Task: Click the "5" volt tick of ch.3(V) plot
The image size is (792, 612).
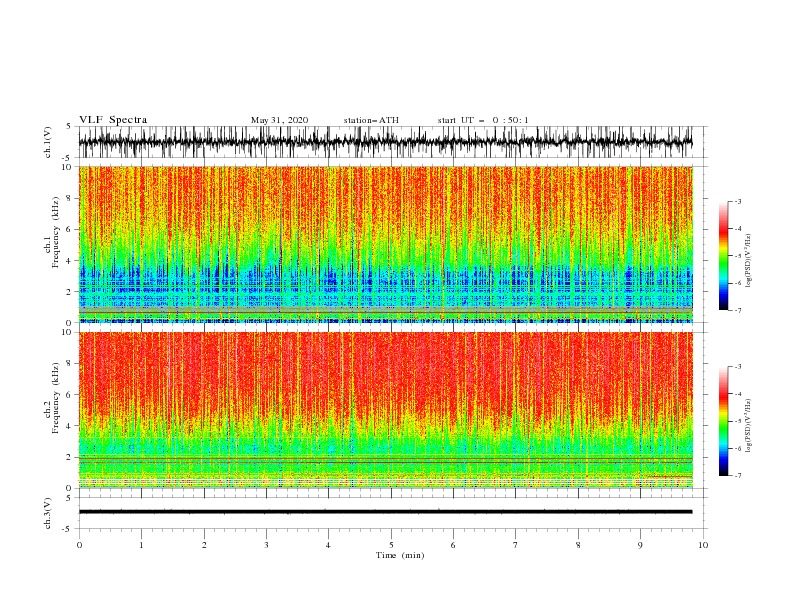Action: (x=70, y=497)
